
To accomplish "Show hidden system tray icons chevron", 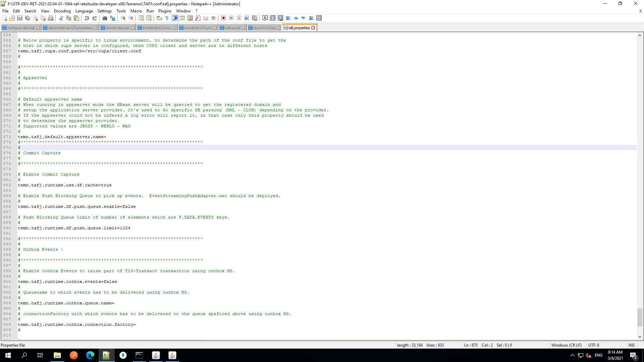I will tap(572, 355).
